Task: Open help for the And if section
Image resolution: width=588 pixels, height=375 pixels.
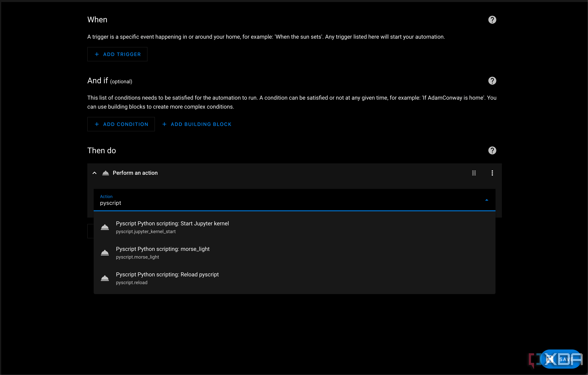Action: 492,80
